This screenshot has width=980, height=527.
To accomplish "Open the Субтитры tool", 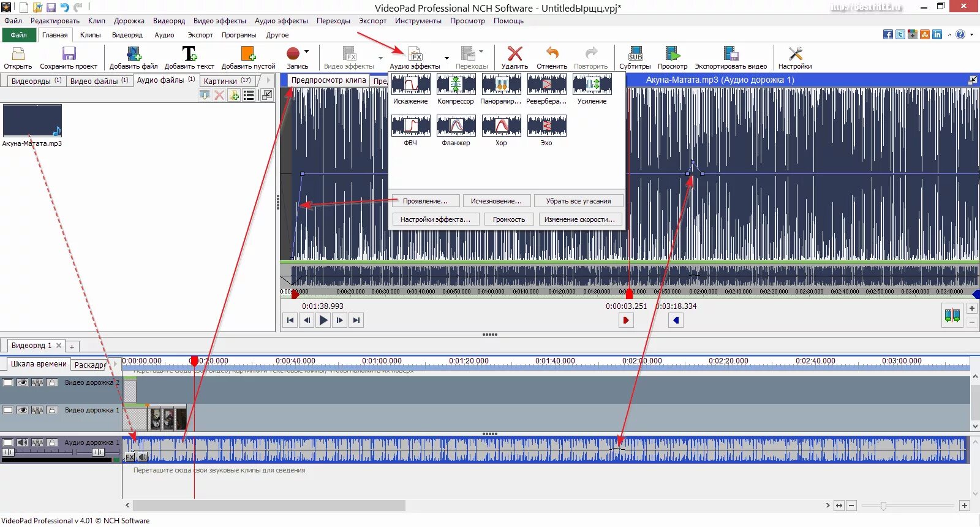I will click(x=635, y=54).
